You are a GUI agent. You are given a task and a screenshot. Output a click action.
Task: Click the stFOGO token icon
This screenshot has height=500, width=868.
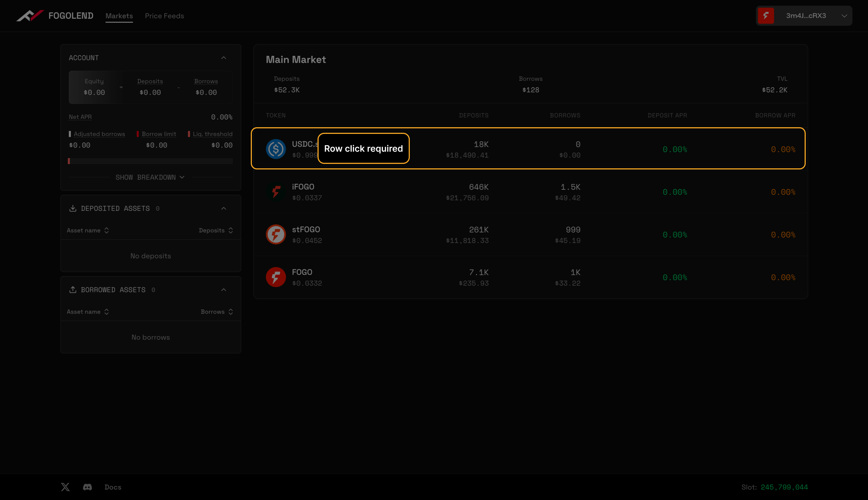coord(276,234)
